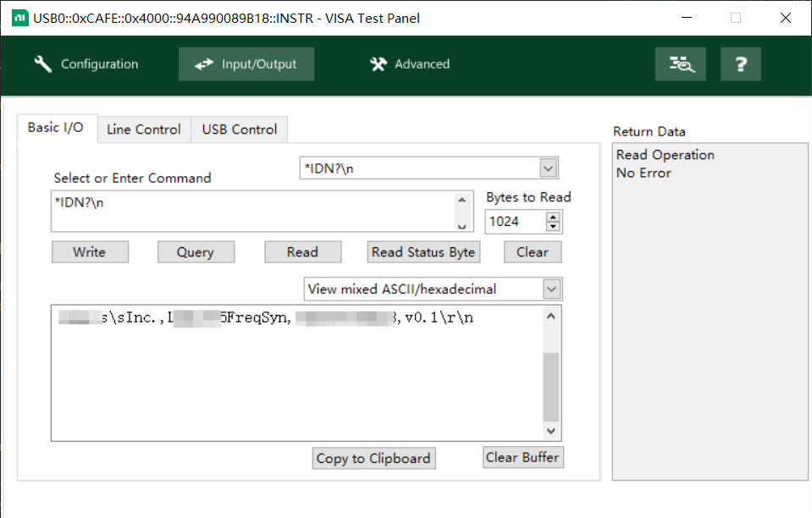This screenshot has height=518, width=812.
Task: Send the command with Query button
Action: coord(196,252)
